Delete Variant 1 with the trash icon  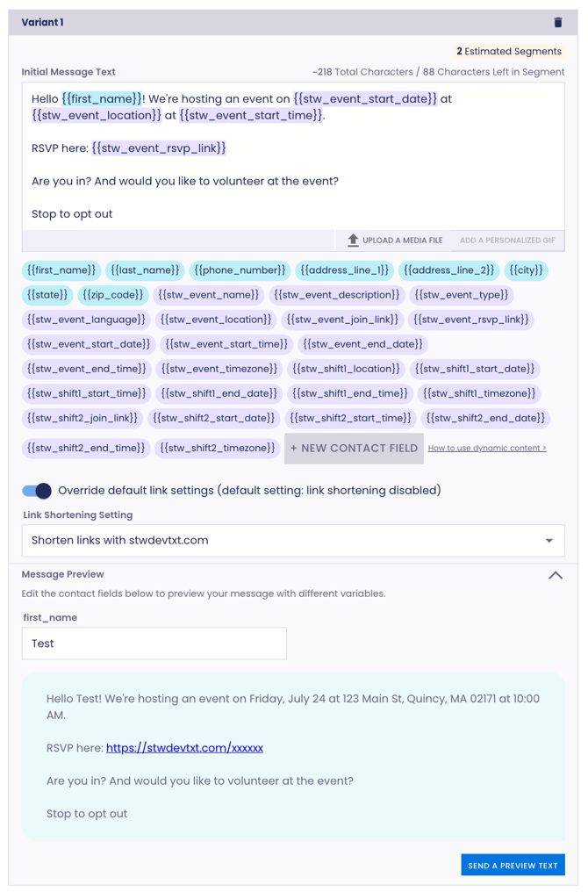coord(558,22)
